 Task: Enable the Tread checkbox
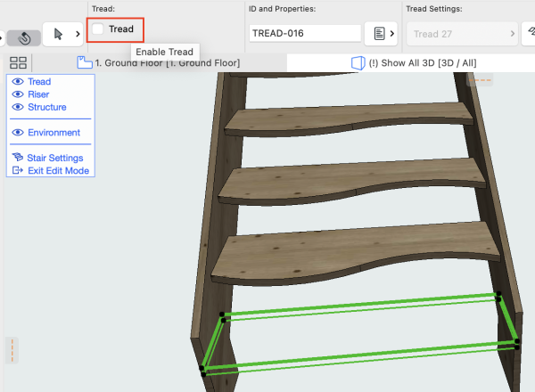[x=98, y=29]
